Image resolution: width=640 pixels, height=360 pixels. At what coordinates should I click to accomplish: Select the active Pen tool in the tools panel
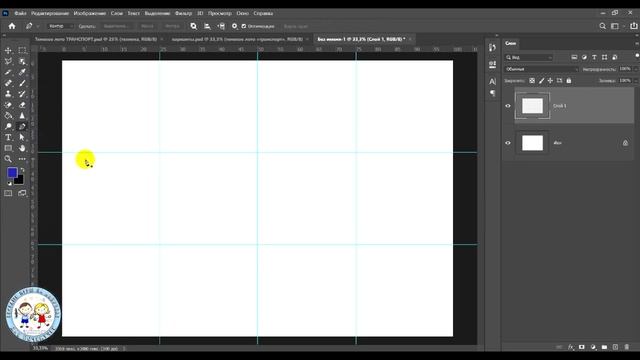(22, 127)
